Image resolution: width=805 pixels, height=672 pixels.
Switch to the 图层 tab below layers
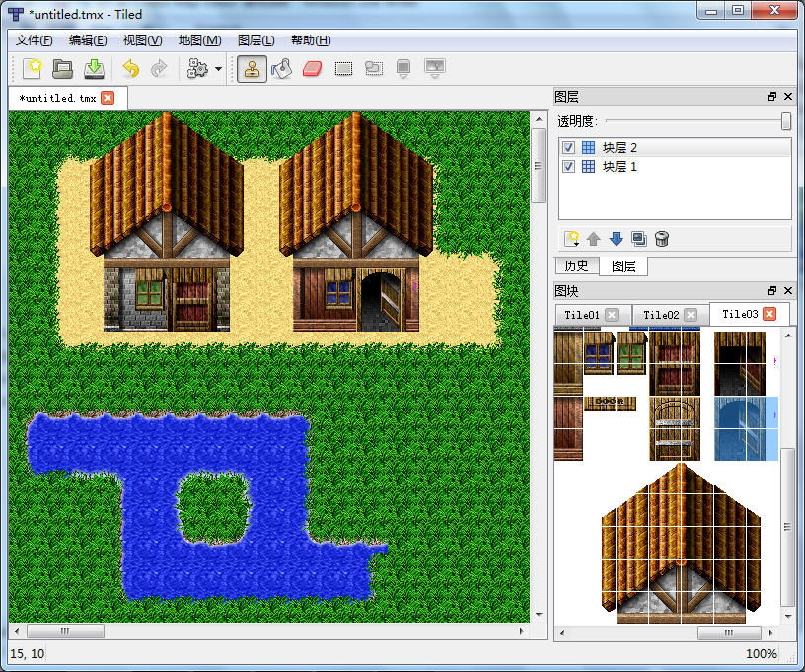tap(623, 265)
